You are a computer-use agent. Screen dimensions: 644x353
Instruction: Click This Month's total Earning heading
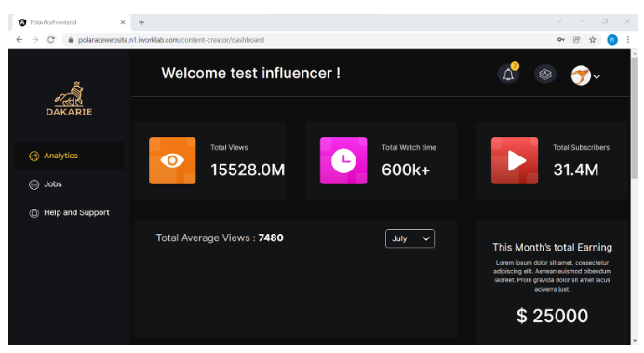pyautogui.click(x=553, y=248)
